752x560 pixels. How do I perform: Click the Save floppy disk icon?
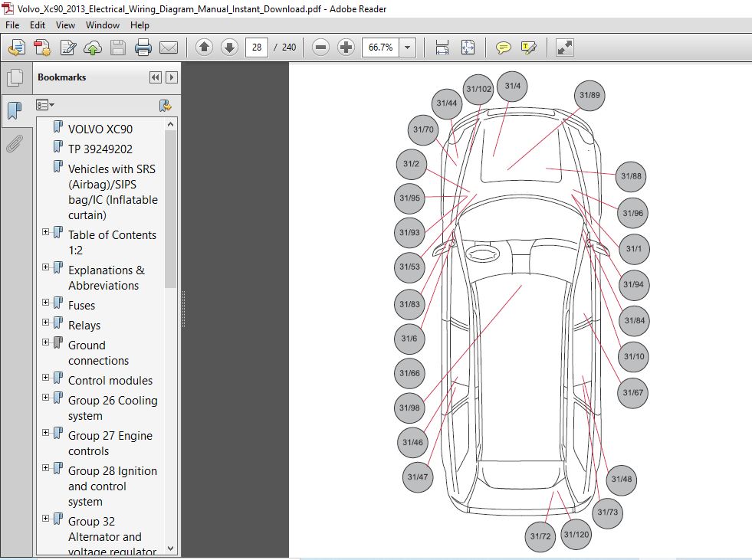coord(118,47)
